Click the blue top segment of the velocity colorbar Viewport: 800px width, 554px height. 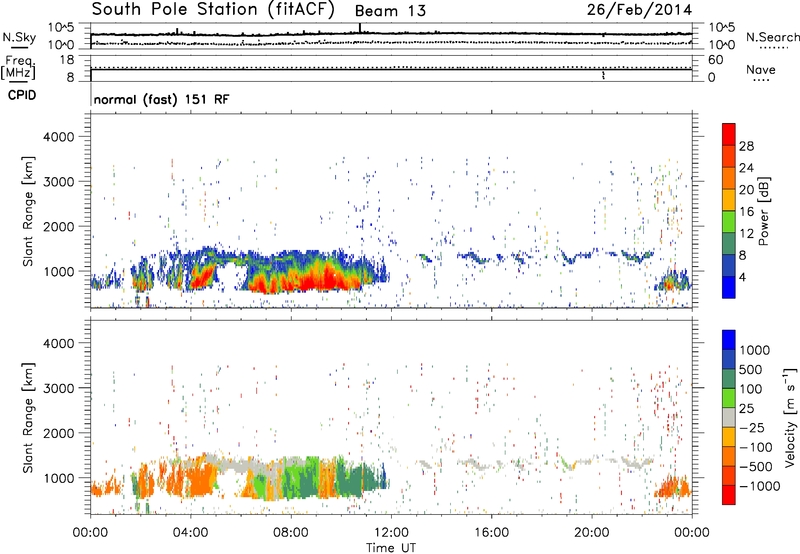729,340
